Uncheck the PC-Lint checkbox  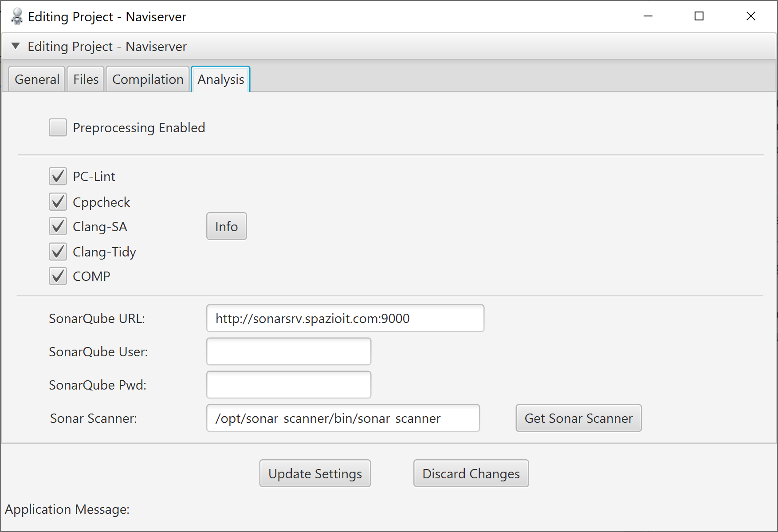point(58,177)
